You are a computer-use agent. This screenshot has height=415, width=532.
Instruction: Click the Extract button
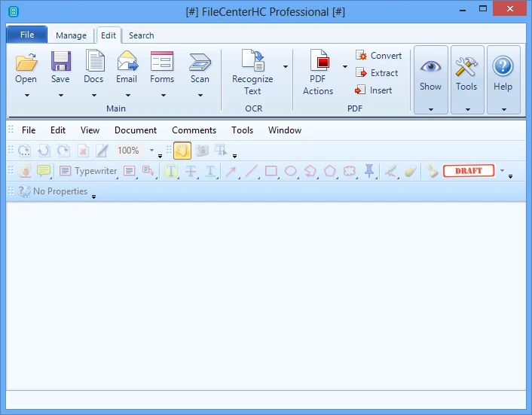377,73
